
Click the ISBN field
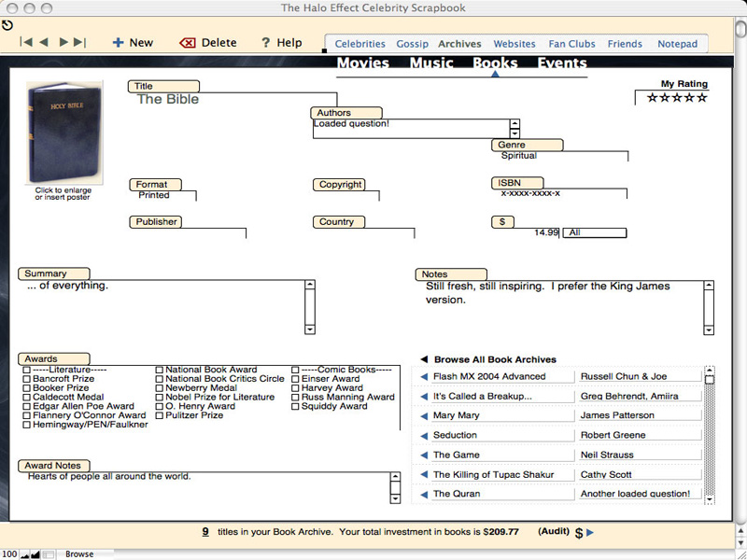pyautogui.click(x=560, y=193)
